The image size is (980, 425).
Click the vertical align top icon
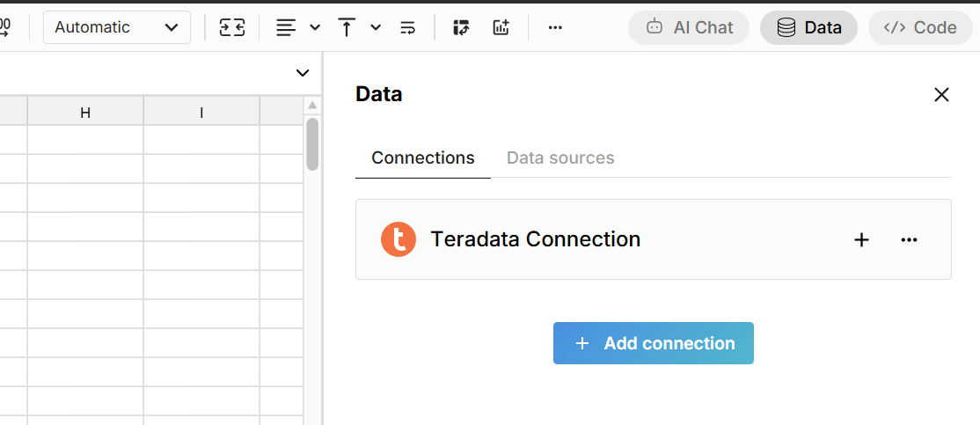click(x=347, y=27)
